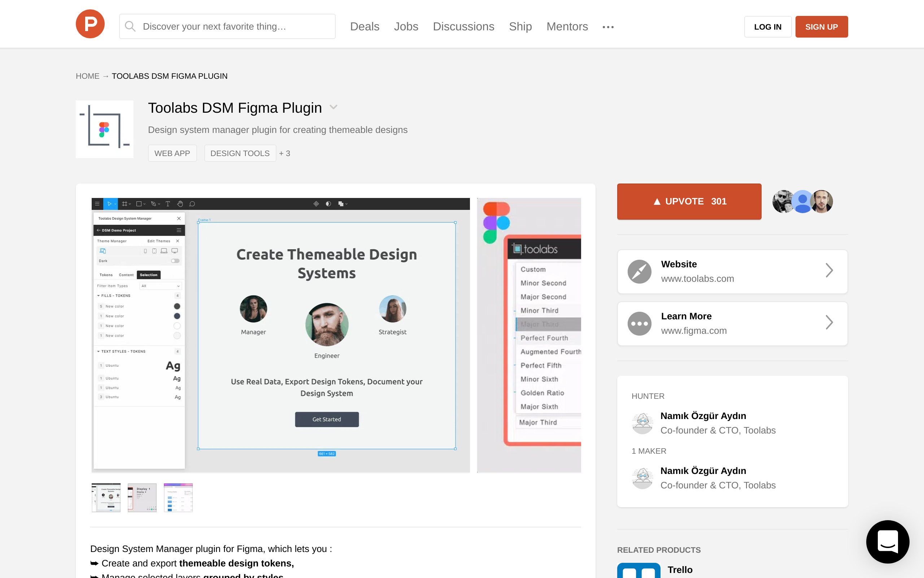Expand the dropdown beside the product title
The height and width of the screenshot is (578, 924).
(x=334, y=107)
